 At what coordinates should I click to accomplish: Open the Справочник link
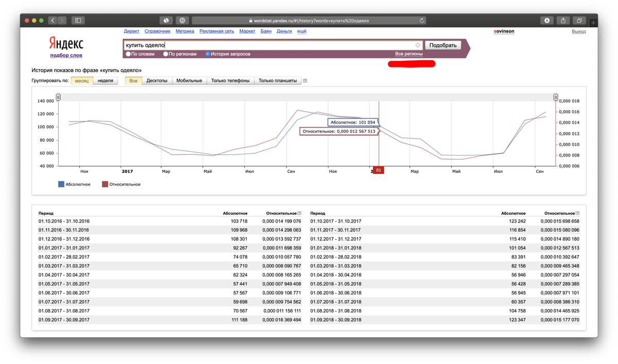click(x=158, y=31)
